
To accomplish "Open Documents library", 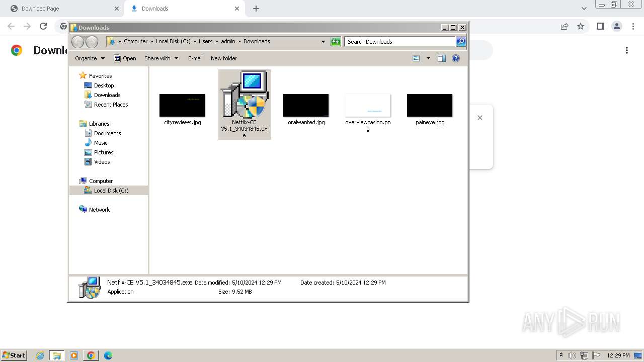I will pyautogui.click(x=107, y=133).
